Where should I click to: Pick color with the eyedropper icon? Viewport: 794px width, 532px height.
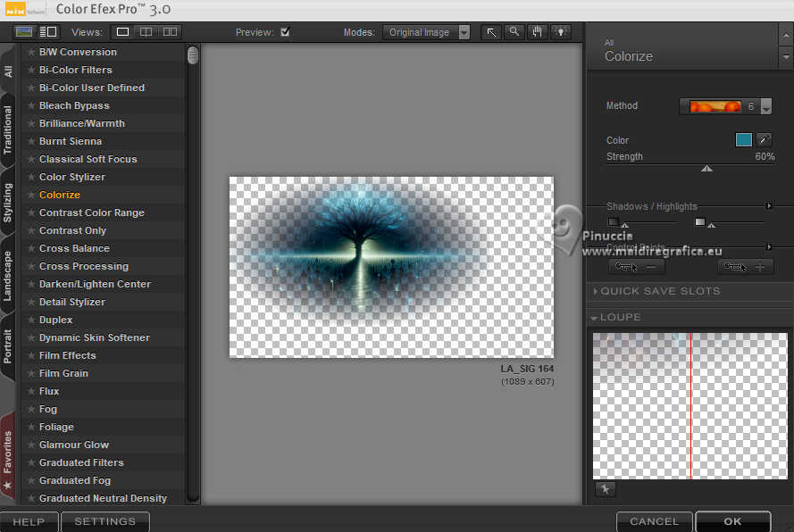pyautogui.click(x=764, y=140)
